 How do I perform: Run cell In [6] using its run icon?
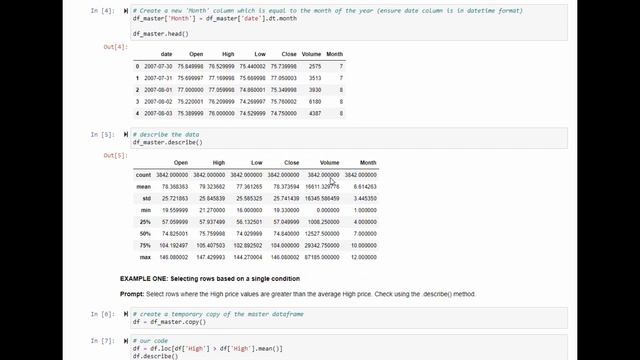click(x=126, y=314)
